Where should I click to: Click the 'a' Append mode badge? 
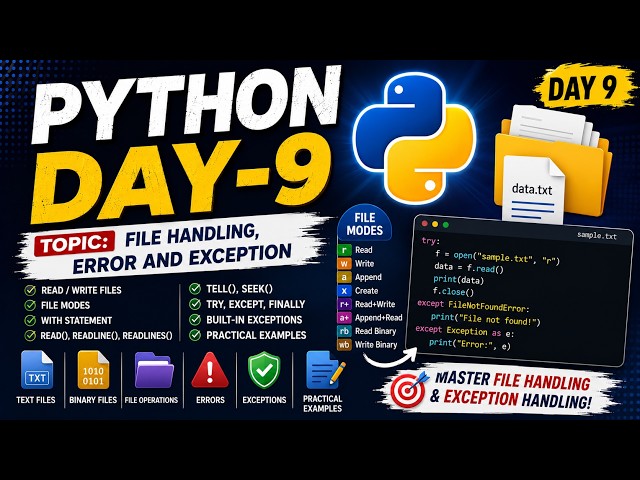pyautogui.click(x=344, y=277)
